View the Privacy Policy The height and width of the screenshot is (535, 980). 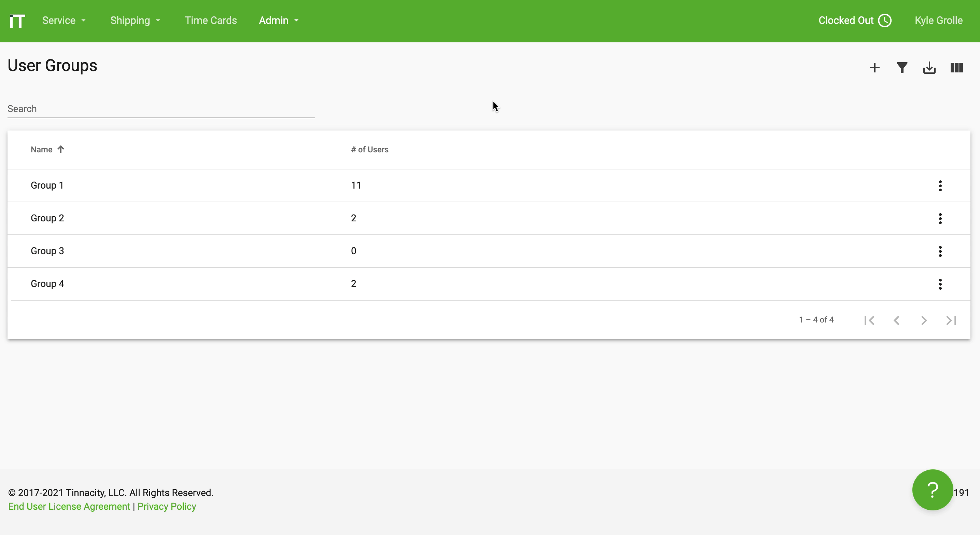click(166, 506)
